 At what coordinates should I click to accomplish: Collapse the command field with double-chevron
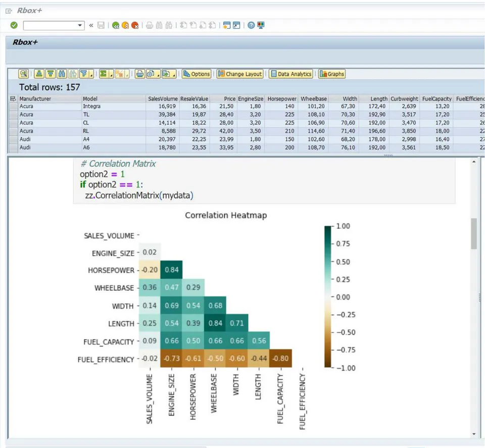[91, 25]
